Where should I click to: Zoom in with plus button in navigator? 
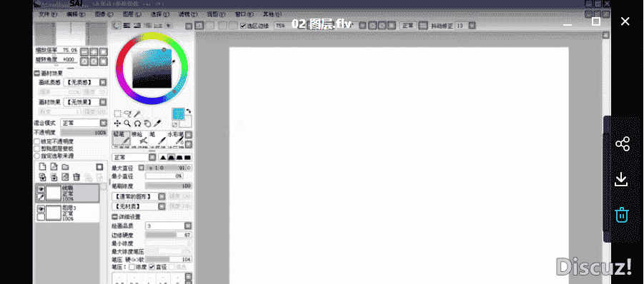tap(94, 52)
